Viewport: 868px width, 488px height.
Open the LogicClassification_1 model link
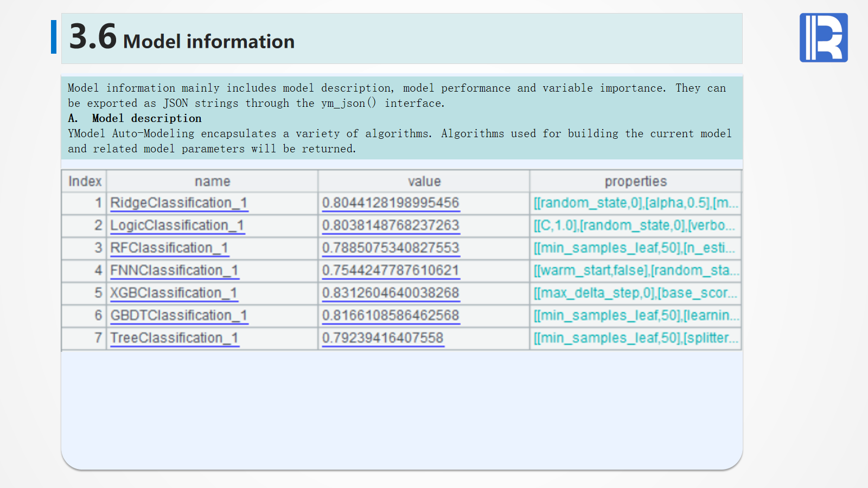(177, 226)
